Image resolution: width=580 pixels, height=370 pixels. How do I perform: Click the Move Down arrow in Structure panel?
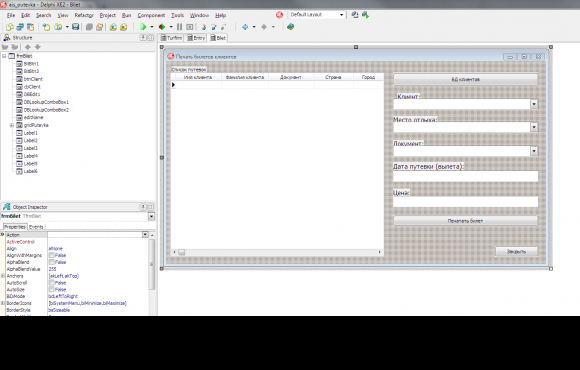37,47
